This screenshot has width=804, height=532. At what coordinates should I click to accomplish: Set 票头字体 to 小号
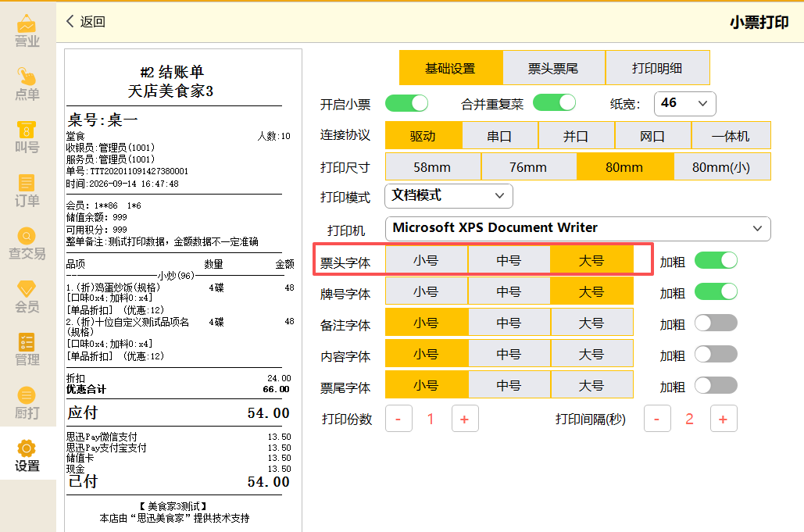427,260
